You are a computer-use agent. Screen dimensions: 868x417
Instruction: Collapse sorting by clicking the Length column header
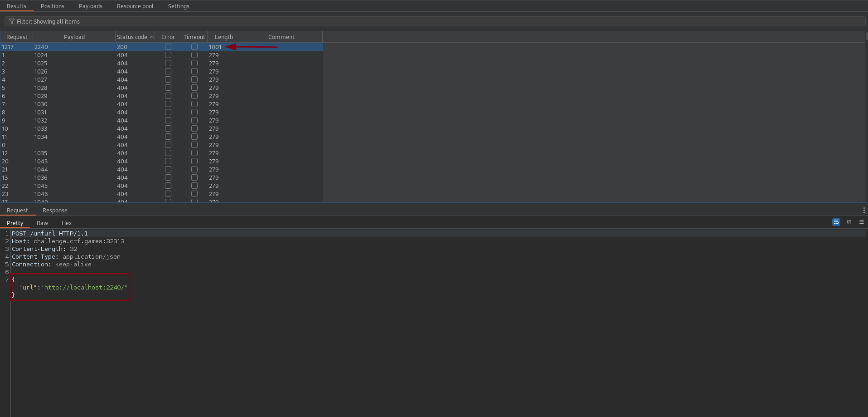click(223, 37)
